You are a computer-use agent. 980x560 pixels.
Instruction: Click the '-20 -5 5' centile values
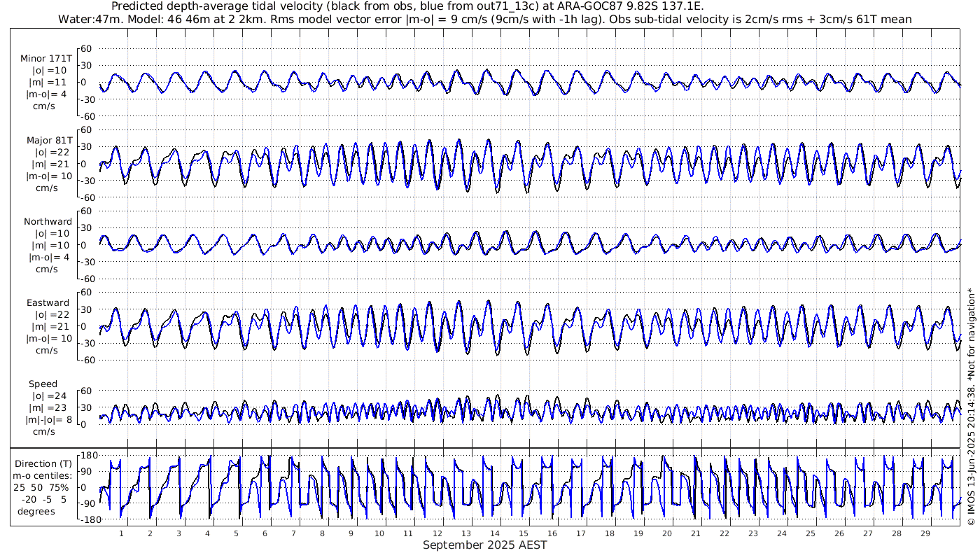click(43, 499)
